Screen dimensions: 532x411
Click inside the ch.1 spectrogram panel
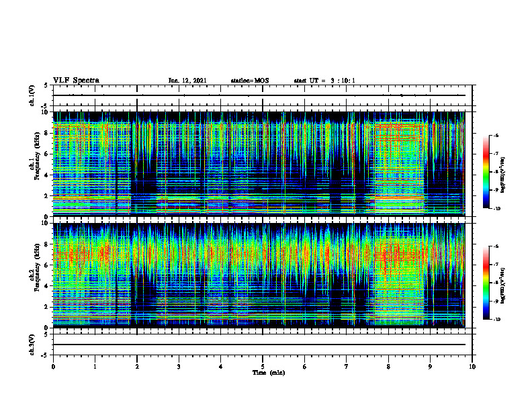(x=259, y=164)
